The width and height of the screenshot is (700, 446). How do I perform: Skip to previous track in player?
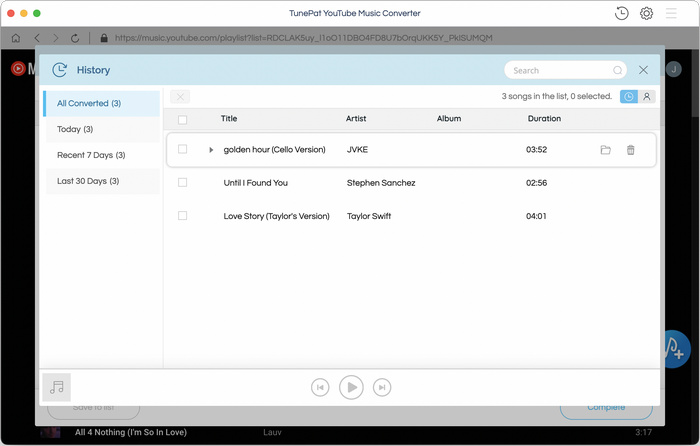(320, 387)
